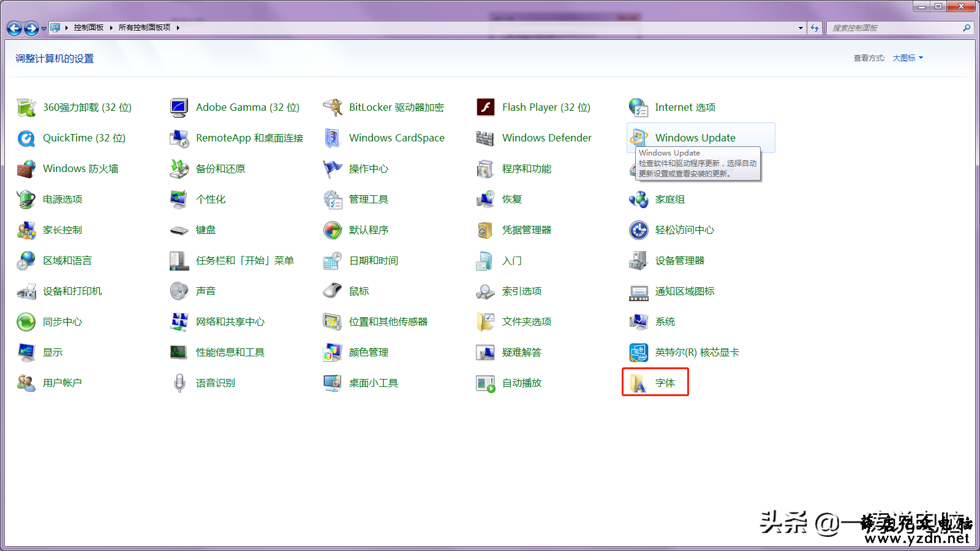Open the 大图标 view mode dropdown
The width and height of the screenshot is (980, 551).
(x=908, y=58)
